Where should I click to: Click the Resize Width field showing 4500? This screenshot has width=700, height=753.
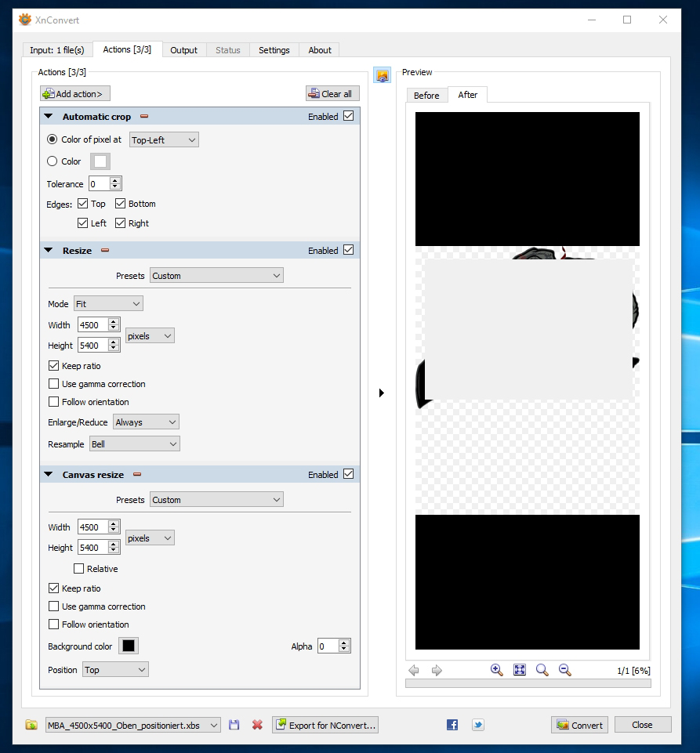93,324
